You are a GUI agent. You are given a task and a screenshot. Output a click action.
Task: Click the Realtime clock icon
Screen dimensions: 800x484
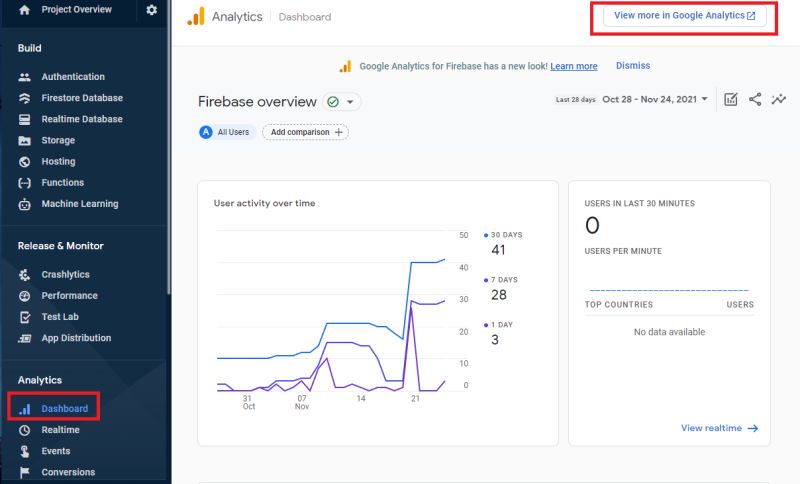coord(24,430)
